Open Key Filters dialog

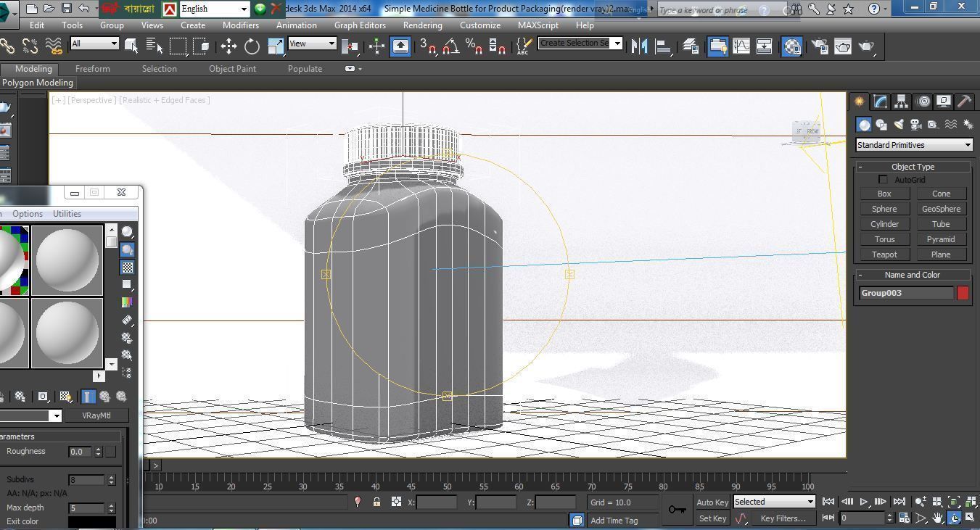783,518
